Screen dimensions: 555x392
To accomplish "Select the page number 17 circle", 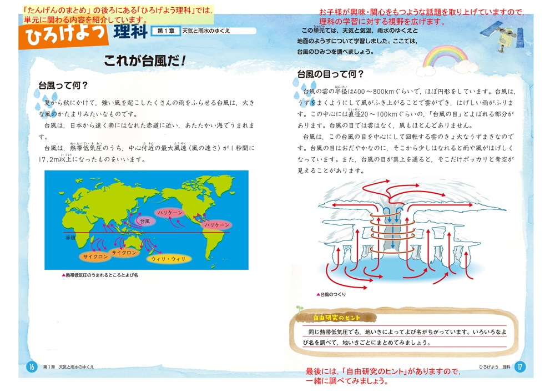I will pos(519,366).
